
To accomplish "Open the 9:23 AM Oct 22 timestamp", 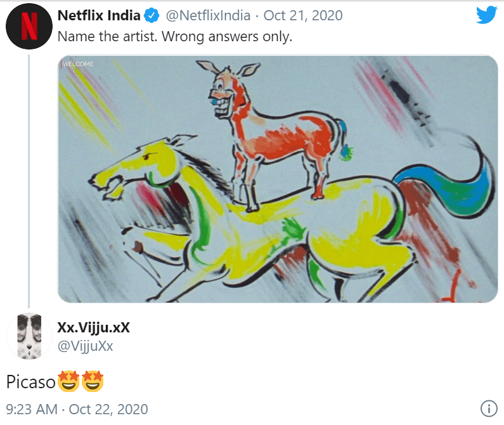I will [77, 409].
